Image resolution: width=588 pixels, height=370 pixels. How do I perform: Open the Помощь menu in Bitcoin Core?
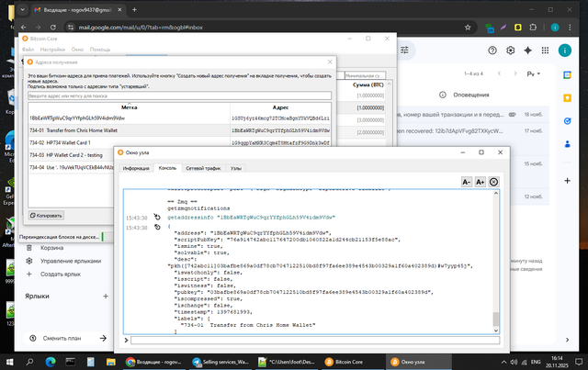click(100, 50)
